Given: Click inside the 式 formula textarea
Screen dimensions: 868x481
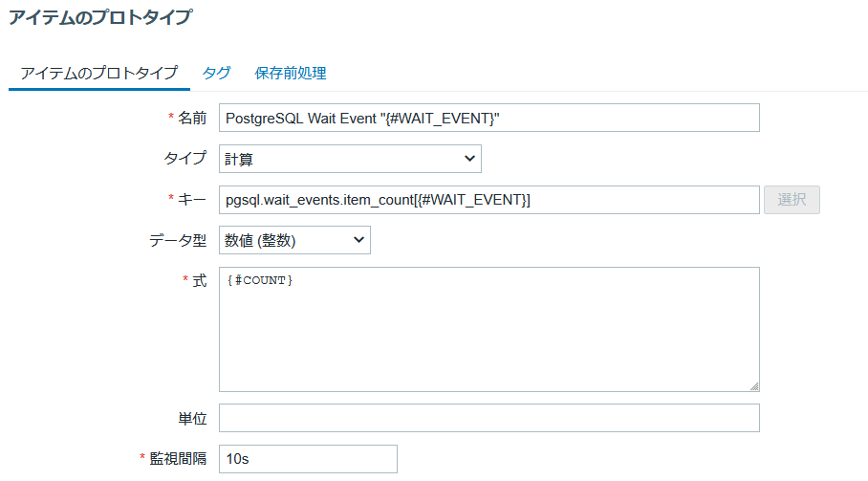Looking at the screenshot, I should tap(488, 329).
